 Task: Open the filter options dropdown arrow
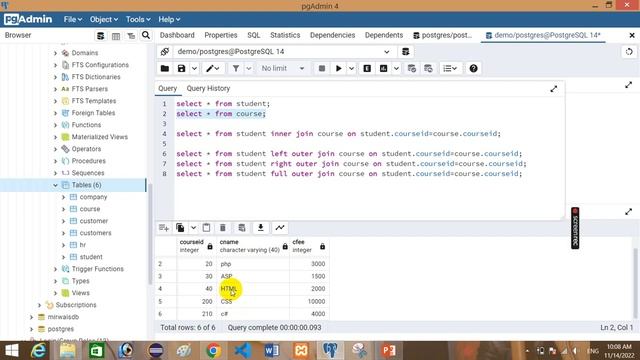point(249,69)
